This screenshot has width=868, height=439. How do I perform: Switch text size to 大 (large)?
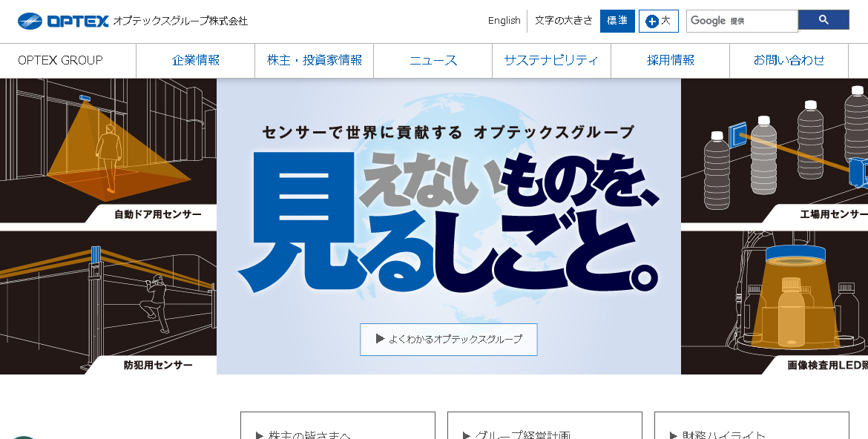point(658,21)
